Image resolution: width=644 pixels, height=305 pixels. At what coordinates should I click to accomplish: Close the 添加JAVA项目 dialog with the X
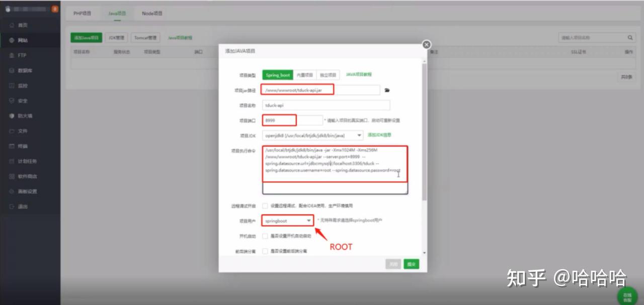point(427,44)
